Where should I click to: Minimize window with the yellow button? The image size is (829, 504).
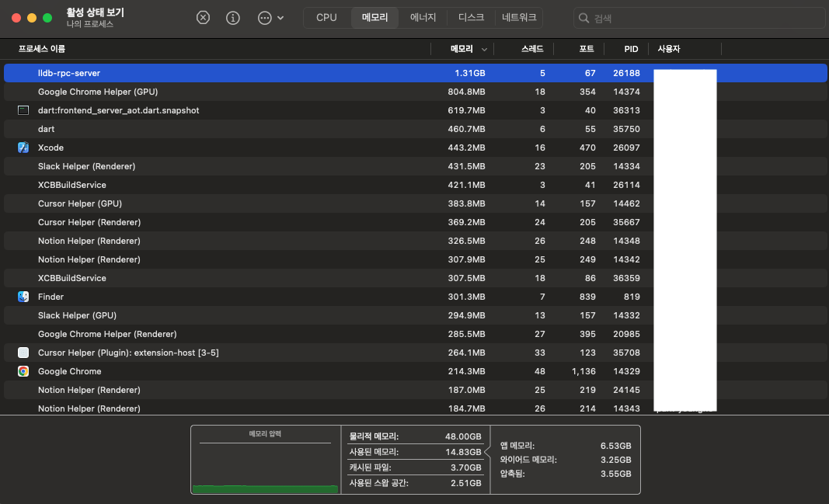pyautogui.click(x=32, y=18)
